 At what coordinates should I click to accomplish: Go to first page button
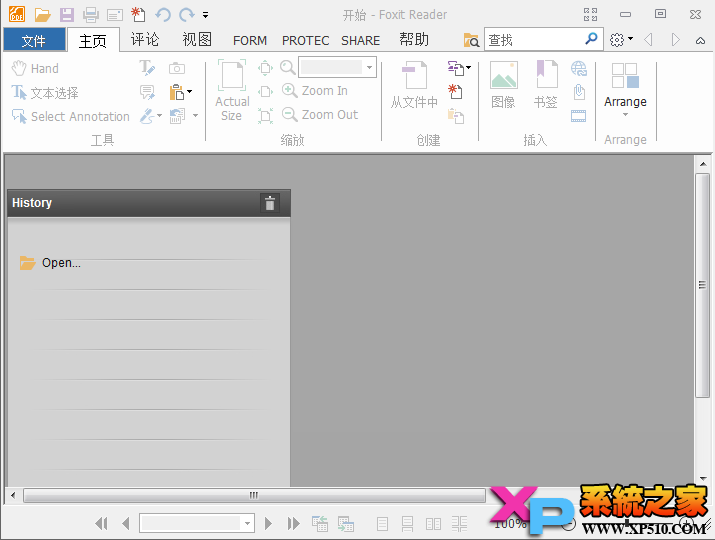102,524
